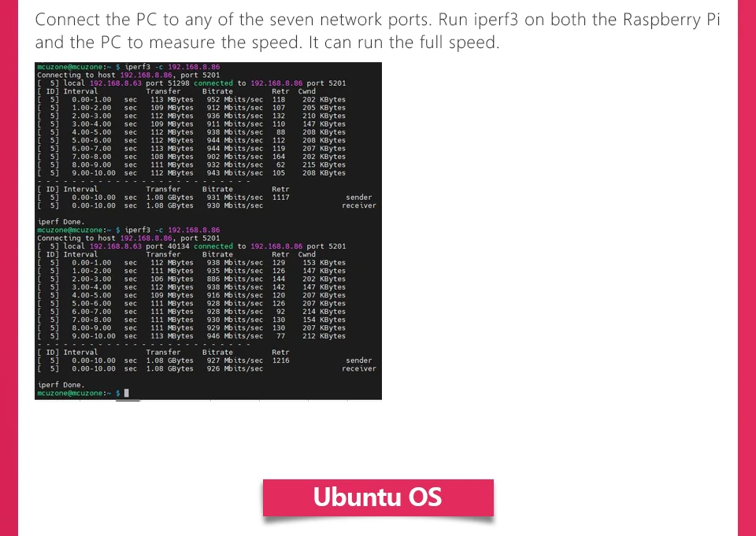Click port number 51298 in the terminal
Screen dimensions: 756x536
pos(173,83)
